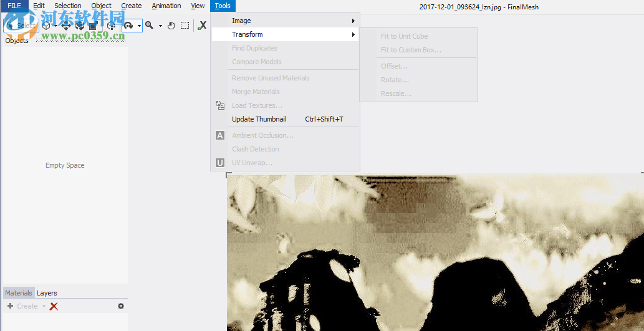Image resolution: width=644 pixels, height=331 pixels.
Task: Click the cube view icon
Action: 46,26
